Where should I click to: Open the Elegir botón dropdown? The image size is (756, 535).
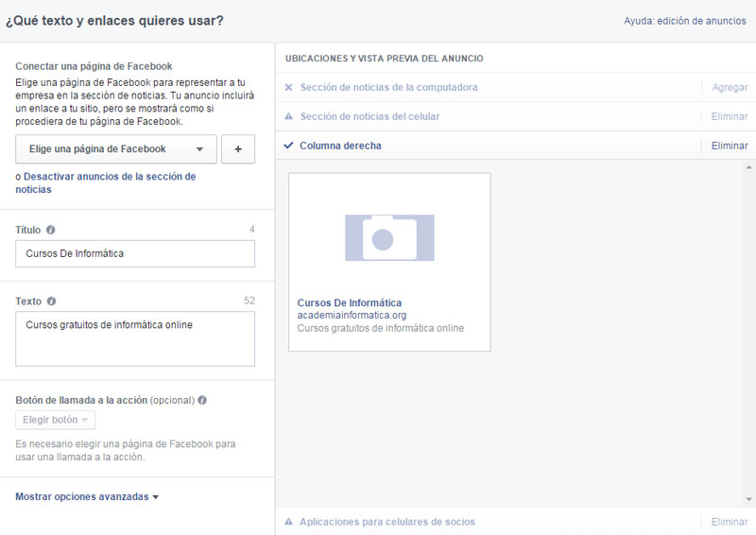(x=56, y=420)
